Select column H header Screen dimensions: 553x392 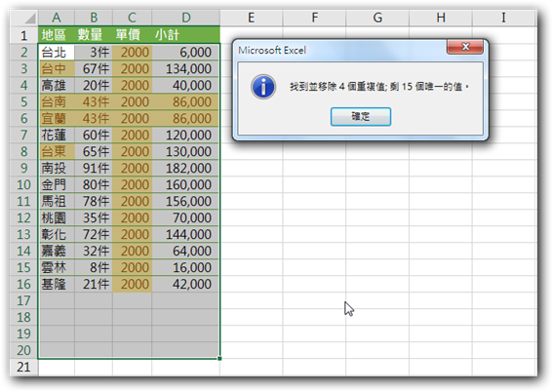tap(441, 18)
